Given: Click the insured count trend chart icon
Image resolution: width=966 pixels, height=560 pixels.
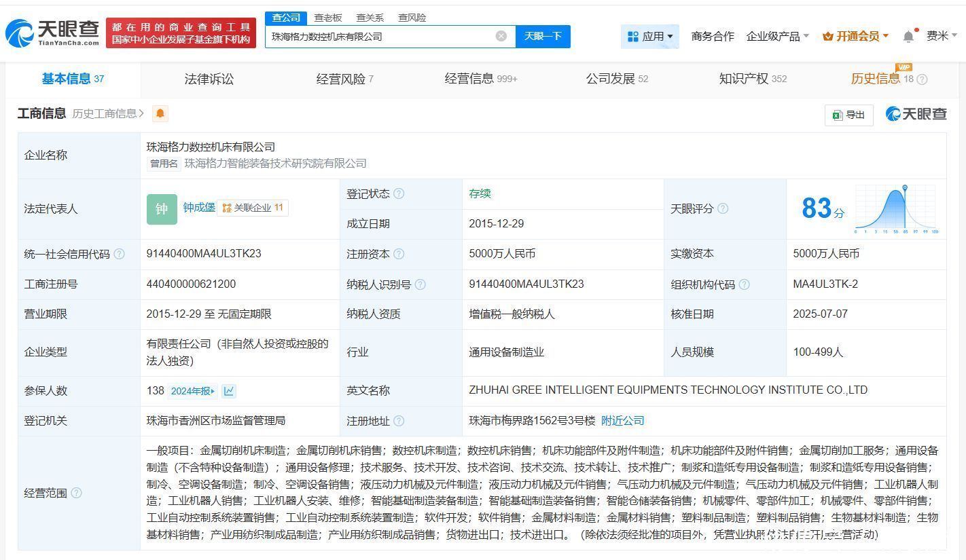Looking at the screenshot, I should (229, 391).
